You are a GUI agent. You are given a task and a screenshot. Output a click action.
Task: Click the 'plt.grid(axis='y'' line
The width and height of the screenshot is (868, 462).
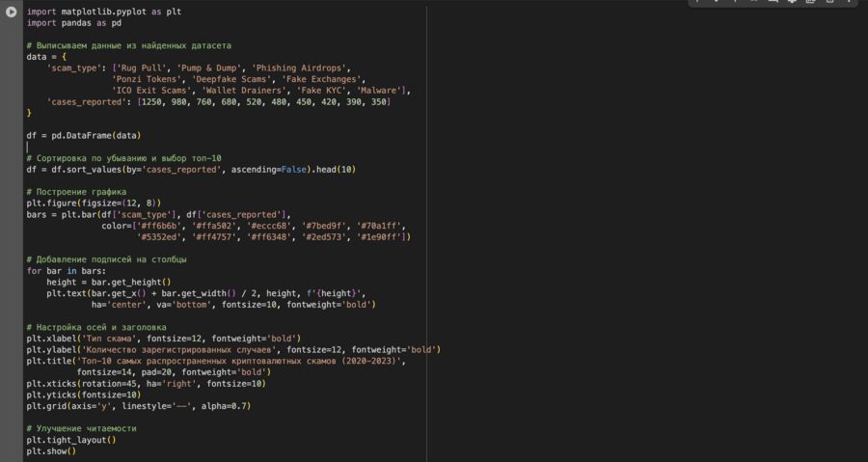(139, 406)
